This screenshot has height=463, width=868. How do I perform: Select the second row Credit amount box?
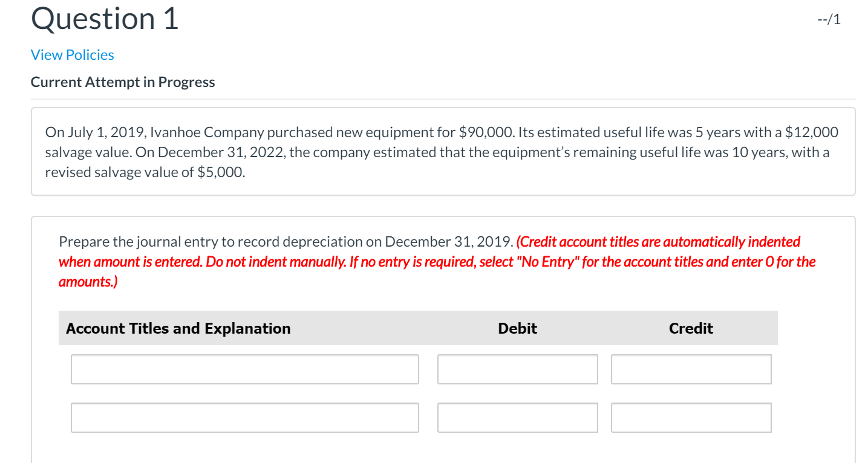(690, 417)
